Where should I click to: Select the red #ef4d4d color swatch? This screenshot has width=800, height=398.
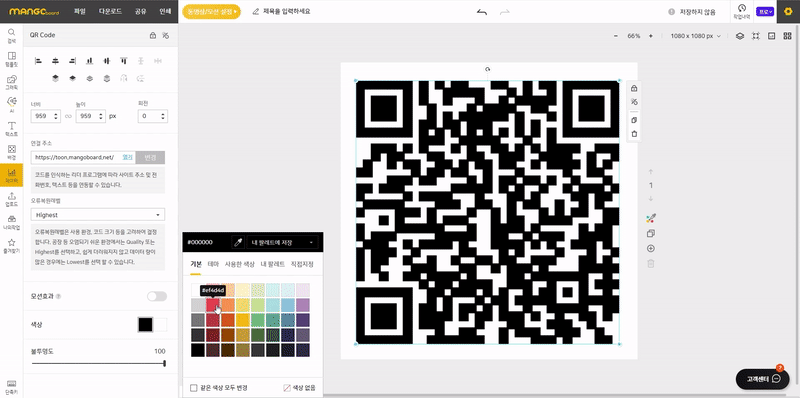(213, 305)
